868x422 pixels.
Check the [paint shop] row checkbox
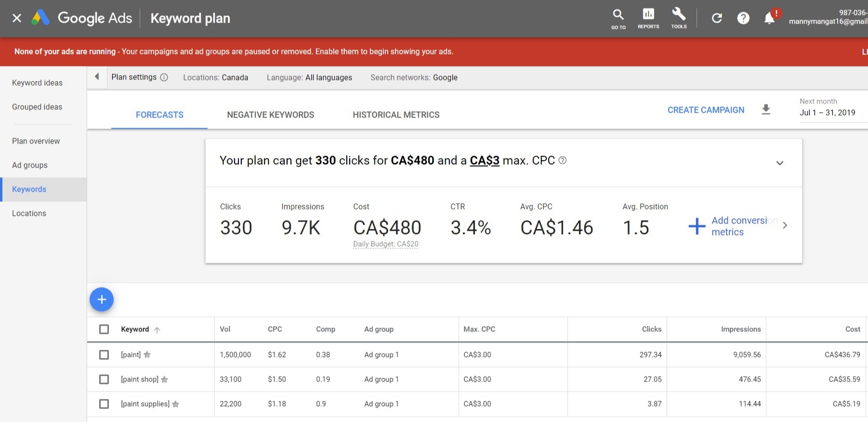tap(104, 380)
